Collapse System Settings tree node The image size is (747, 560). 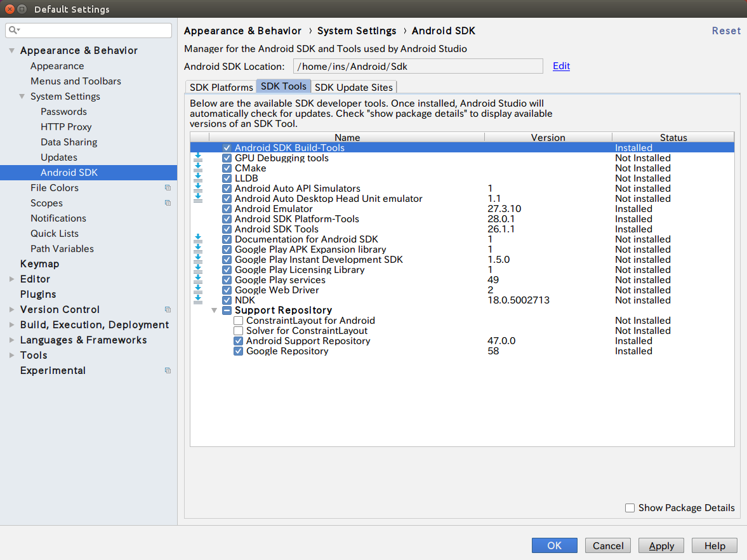[x=22, y=97]
